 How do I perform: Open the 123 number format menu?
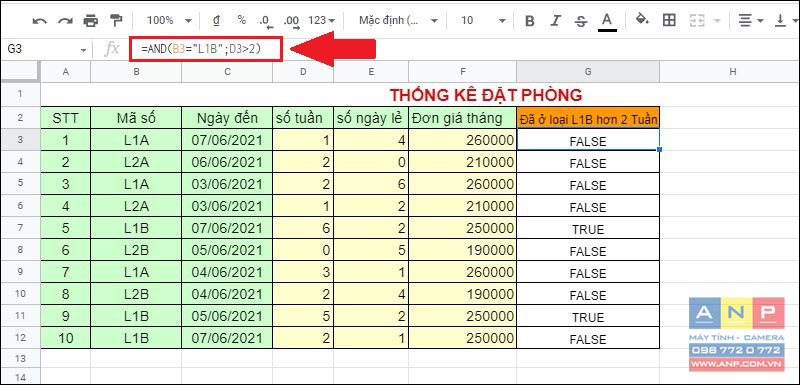(x=322, y=20)
